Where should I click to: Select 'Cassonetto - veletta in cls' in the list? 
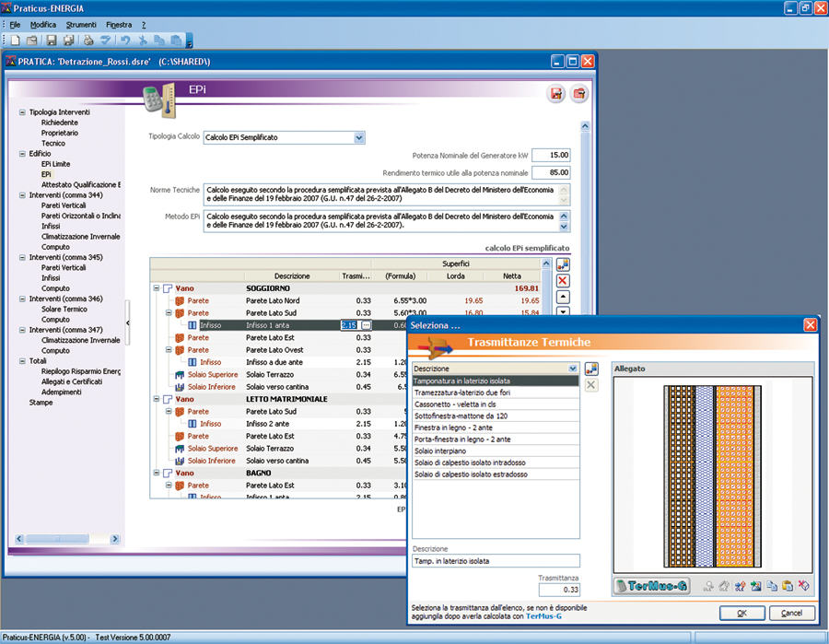[x=496, y=404]
